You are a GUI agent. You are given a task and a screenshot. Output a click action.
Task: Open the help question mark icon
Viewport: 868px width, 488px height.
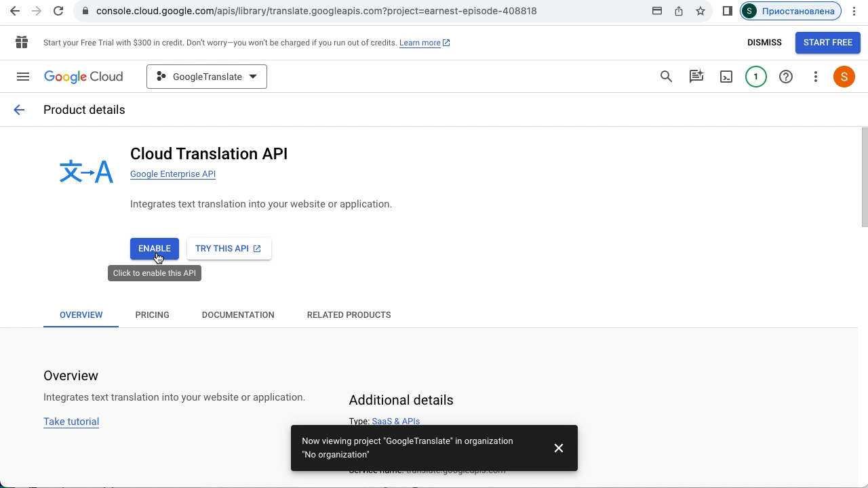pos(785,77)
